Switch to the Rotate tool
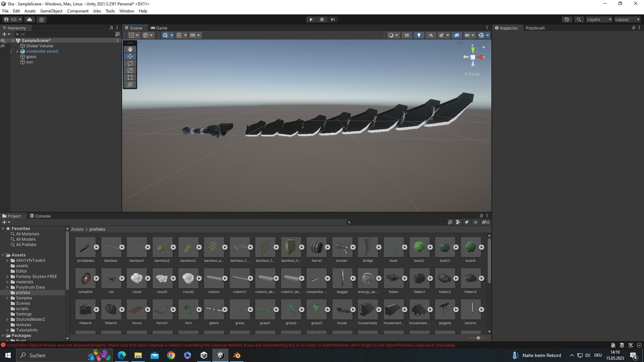The width and height of the screenshot is (644, 362). click(130, 63)
